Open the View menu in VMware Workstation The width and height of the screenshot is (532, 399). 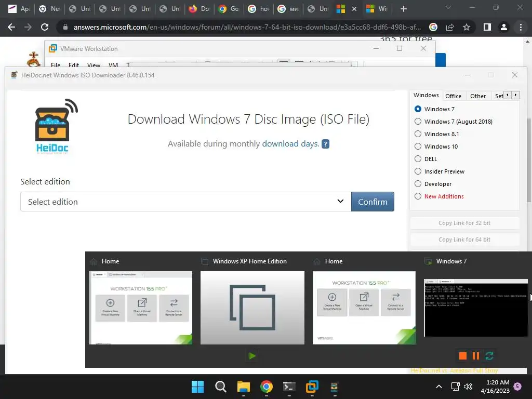click(x=94, y=65)
